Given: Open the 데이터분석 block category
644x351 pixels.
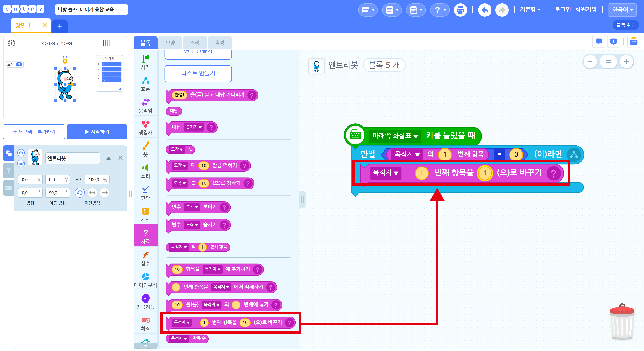Looking at the screenshot, I should click(x=145, y=280).
